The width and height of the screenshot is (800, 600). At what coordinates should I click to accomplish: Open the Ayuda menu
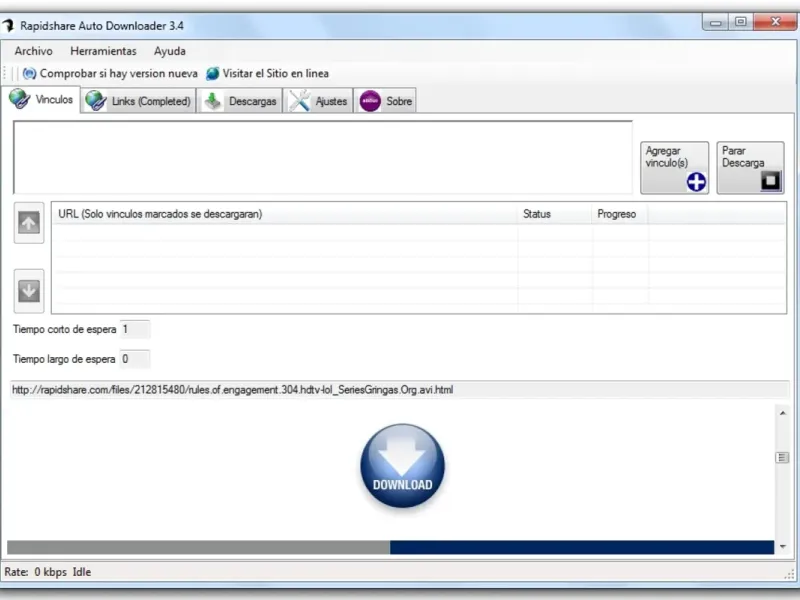(170, 51)
